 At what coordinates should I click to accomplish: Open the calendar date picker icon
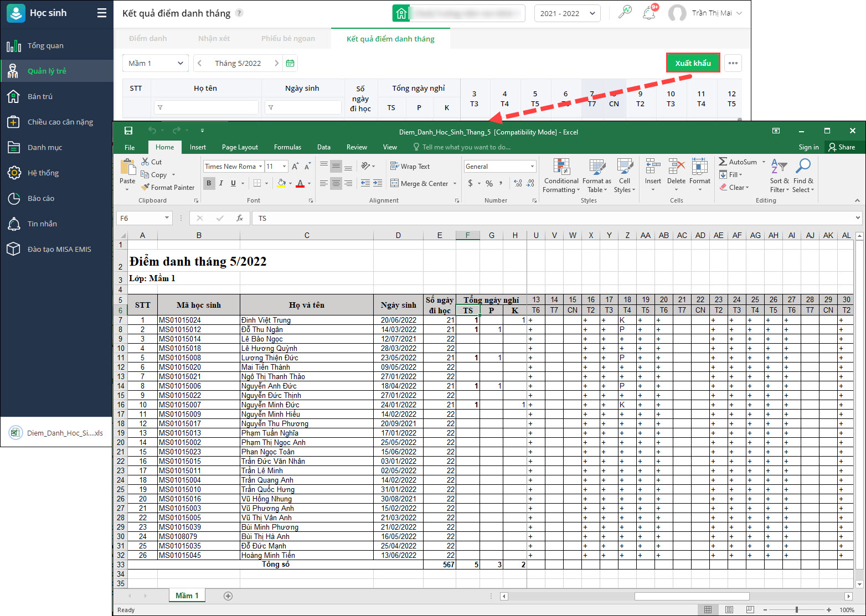[290, 63]
